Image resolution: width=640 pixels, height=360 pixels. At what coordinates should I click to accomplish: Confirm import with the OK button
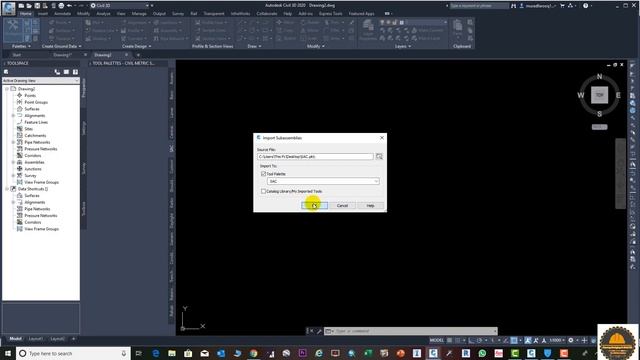[314, 205]
